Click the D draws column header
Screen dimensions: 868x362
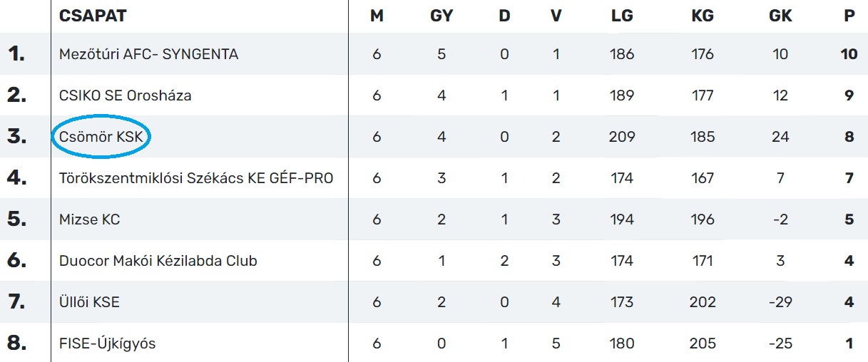pyautogui.click(x=504, y=16)
